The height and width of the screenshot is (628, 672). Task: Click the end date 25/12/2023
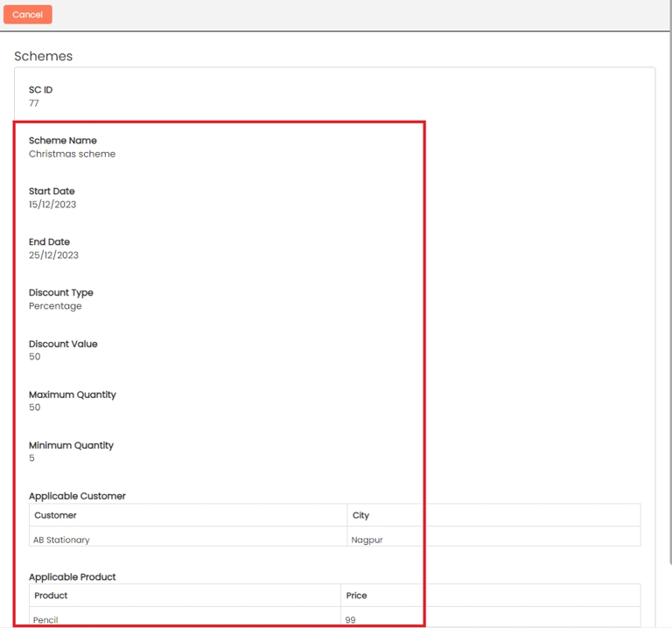[53, 255]
